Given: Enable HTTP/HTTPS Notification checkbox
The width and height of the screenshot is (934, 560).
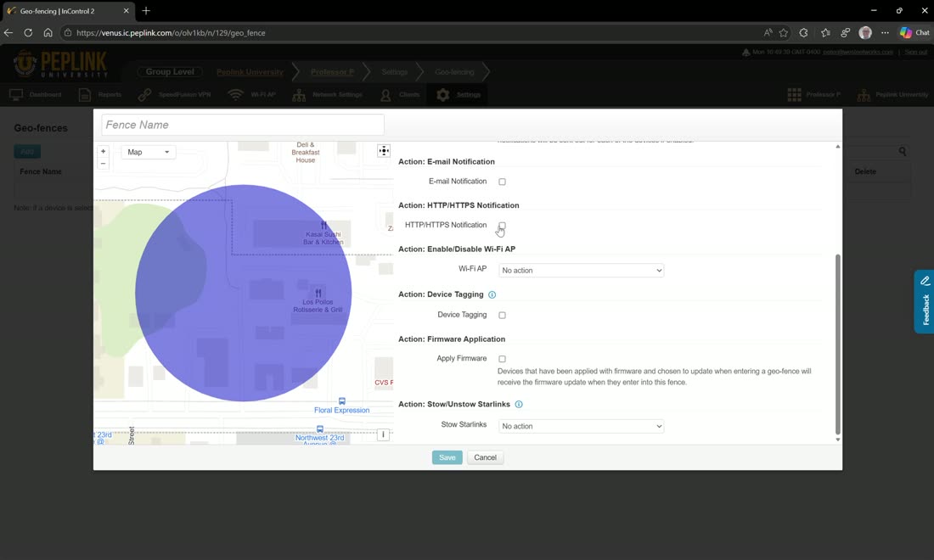Looking at the screenshot, I should [502, 226].
